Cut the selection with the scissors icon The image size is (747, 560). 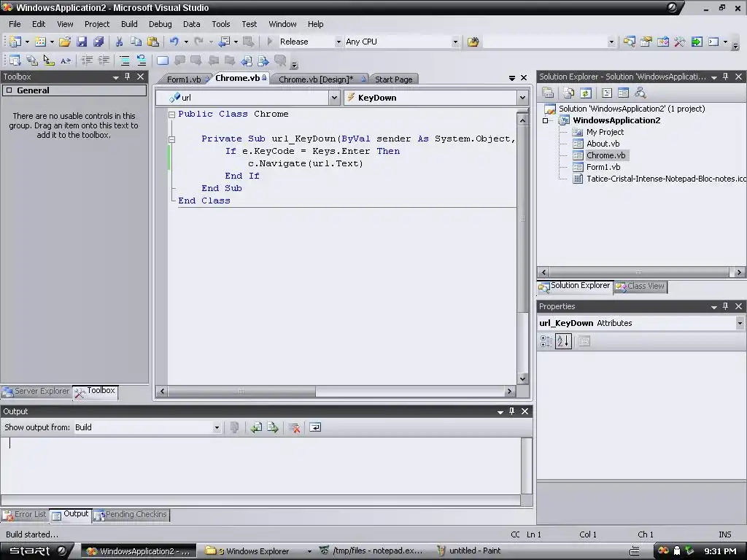point(119,42)
